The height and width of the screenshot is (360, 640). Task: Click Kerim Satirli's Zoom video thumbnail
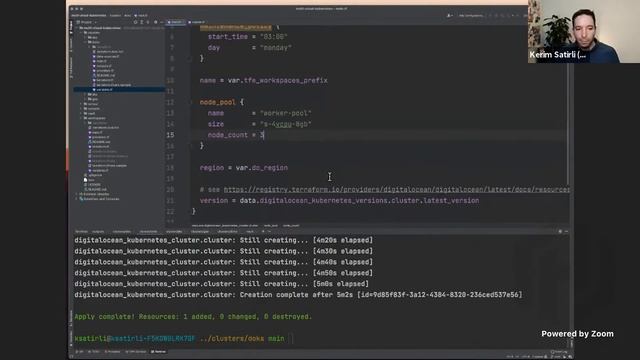(x=584, y=31)
